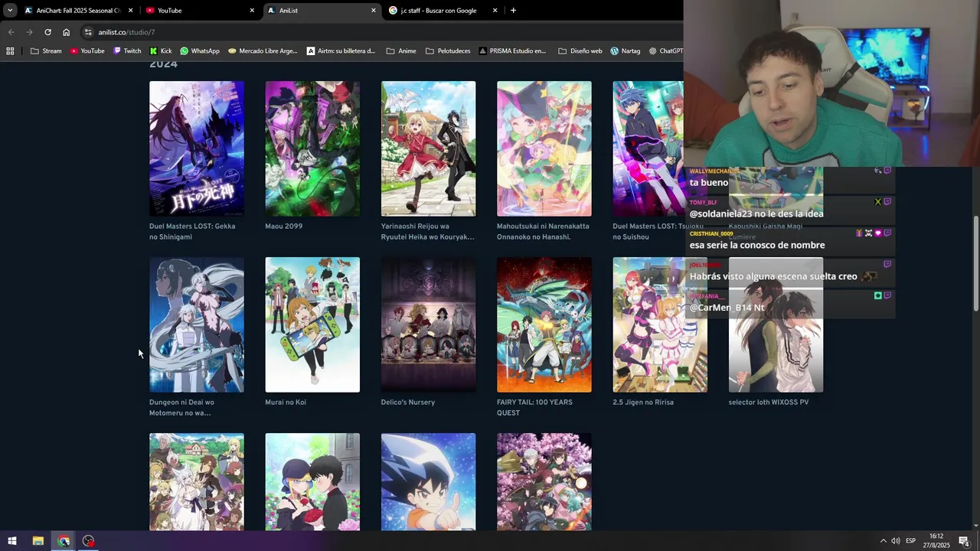Click the Yarinaoshi Reijou wa Ryuutei title link
The image size is (980, 551).
point(427,232)
